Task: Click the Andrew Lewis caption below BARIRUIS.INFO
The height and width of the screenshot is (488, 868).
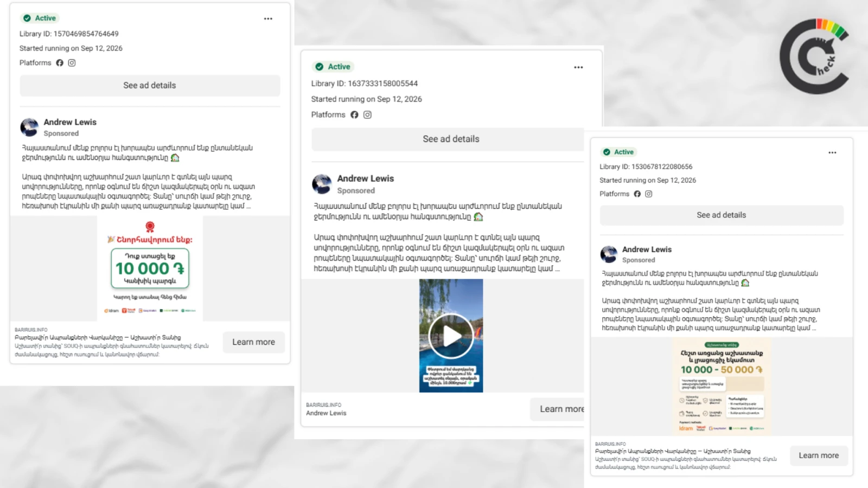Action: tap(326, 413)
